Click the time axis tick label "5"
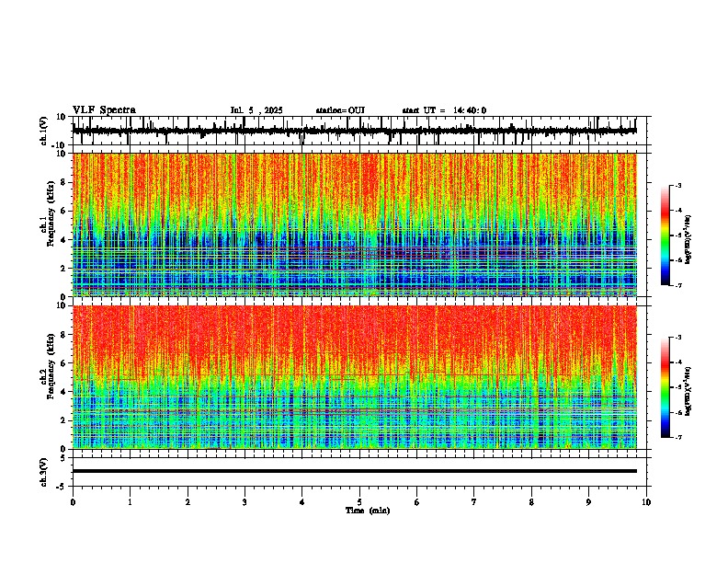 (359, 502)
